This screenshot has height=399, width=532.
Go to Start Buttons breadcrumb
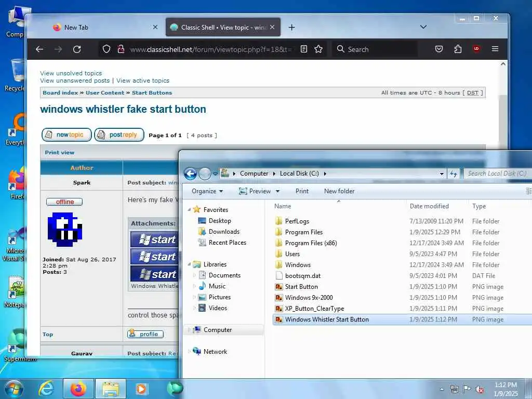point(152,92)
